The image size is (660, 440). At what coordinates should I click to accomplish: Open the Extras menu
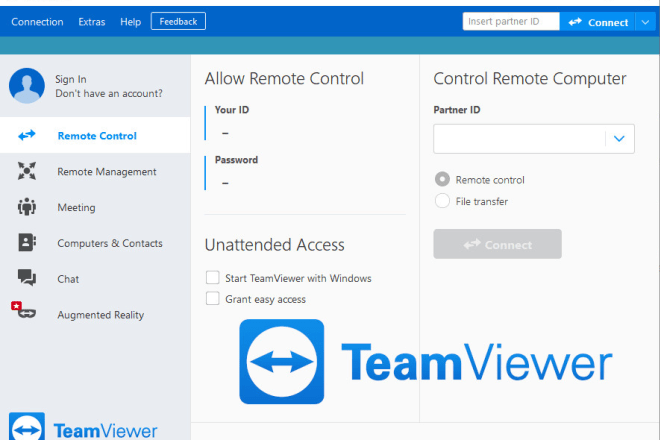click(x=91, y=22)
